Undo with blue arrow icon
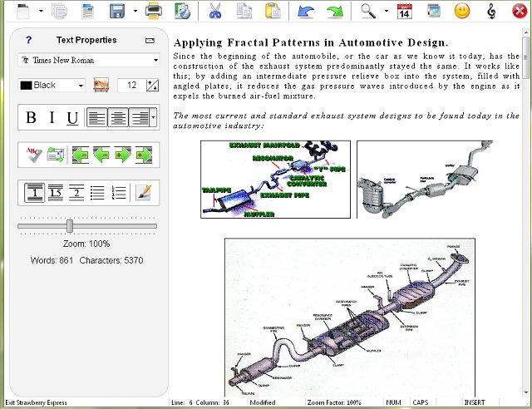Image resolution: width=532 pixels, height=409 pixels. 305,11
